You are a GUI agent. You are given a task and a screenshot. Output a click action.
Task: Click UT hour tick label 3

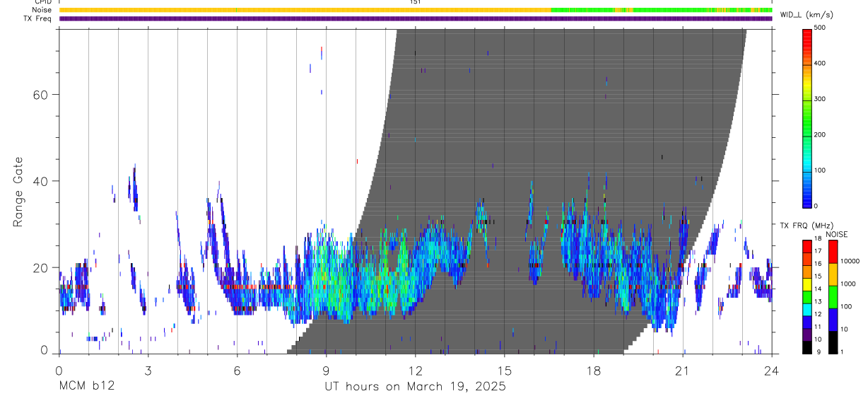click(x=148, y=370)
